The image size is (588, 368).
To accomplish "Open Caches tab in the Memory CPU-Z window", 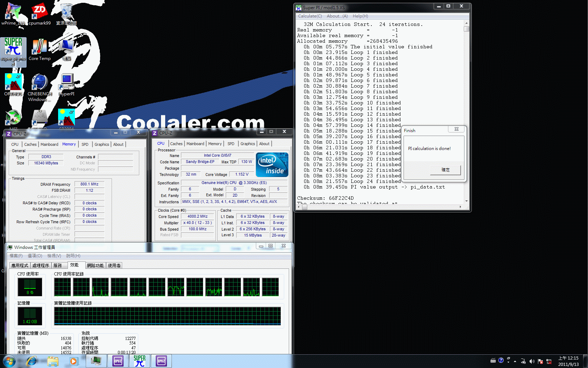I will click(30, 144).
